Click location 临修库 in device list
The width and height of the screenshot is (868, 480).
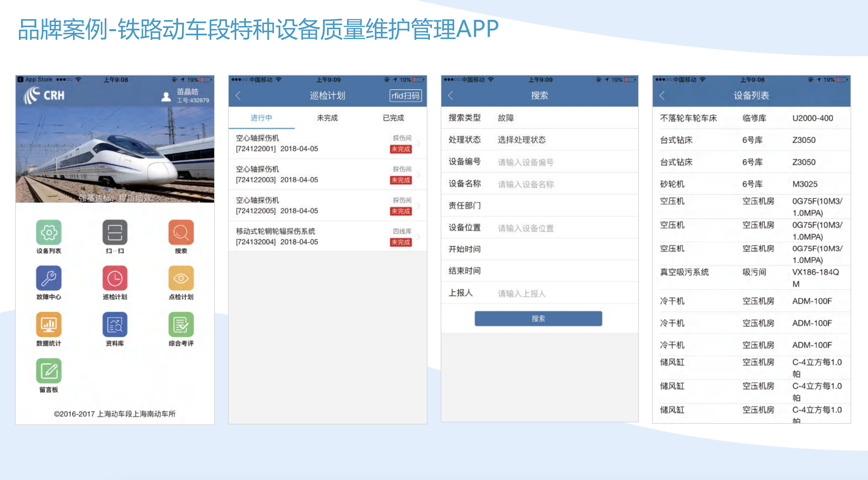tap(755, 118)
